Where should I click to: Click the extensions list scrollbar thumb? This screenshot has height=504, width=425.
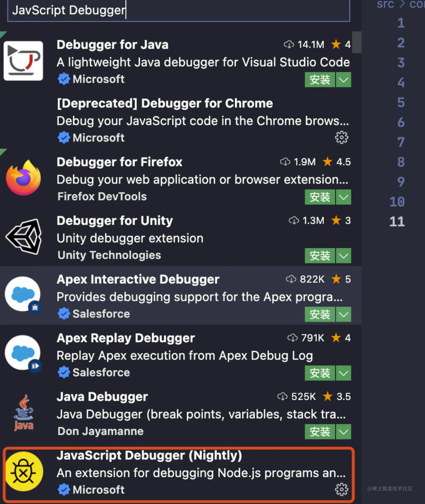357,42
